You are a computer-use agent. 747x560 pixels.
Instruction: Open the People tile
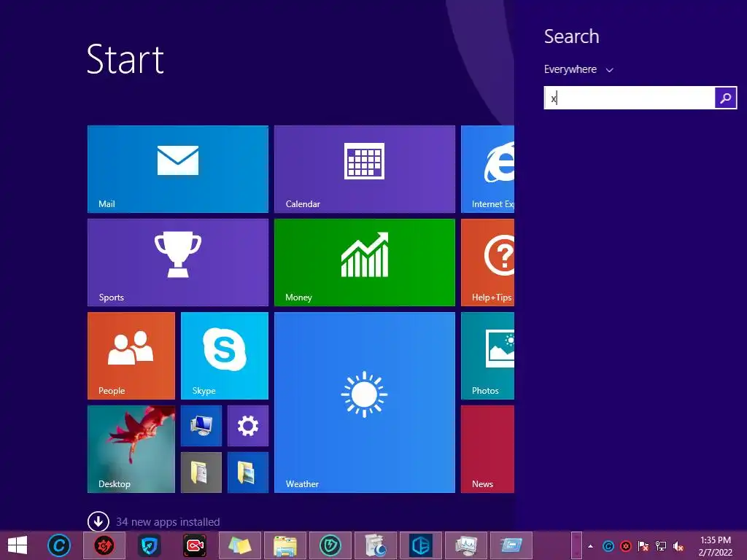coord(131,356)
